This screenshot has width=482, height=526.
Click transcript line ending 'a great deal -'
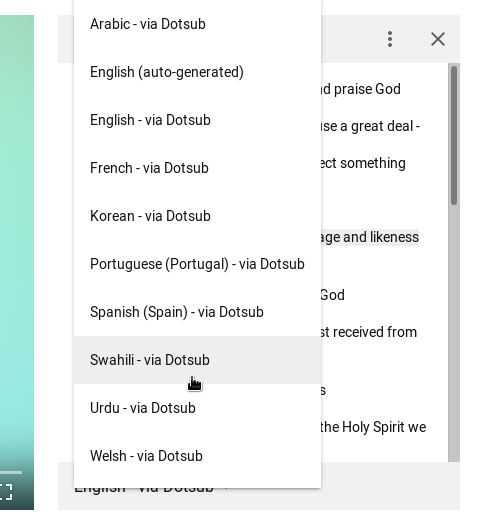click(x=370, y=126)
